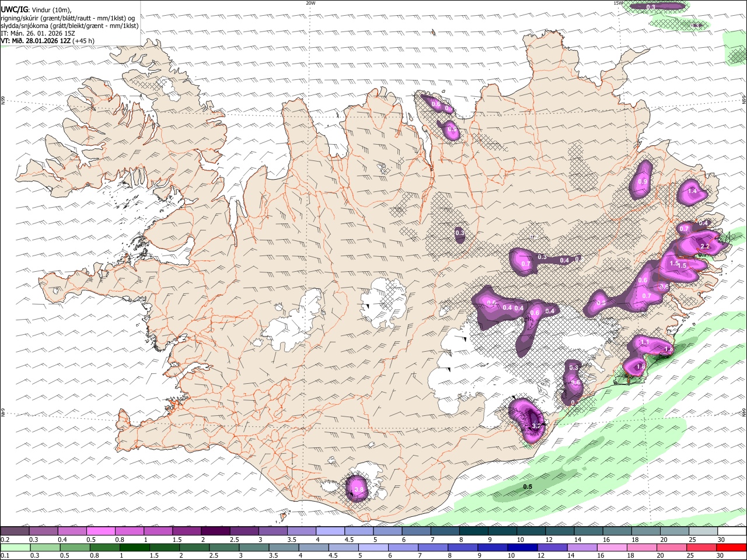Click the '0.2' label on the snow scale
The width and height of the screenshot is (747, 560).
5,540
